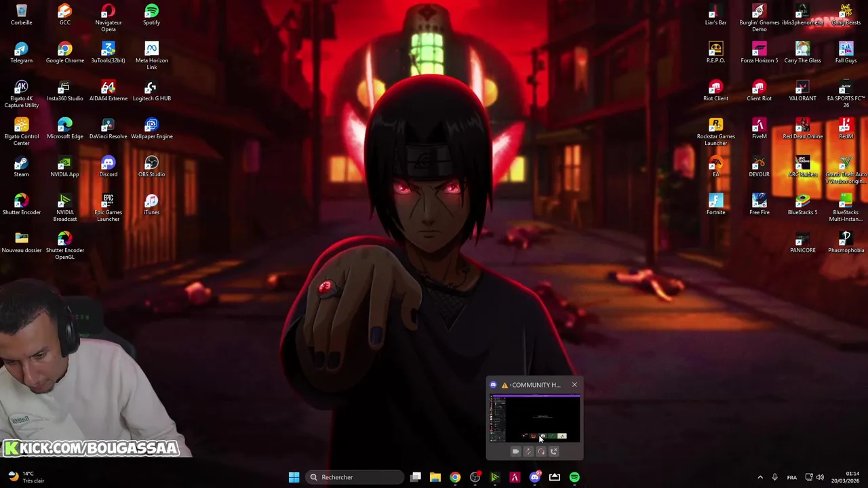The image size is (868, 488).
Task: Open Wallpaper Engine shortcut
Action: [151, 129]
